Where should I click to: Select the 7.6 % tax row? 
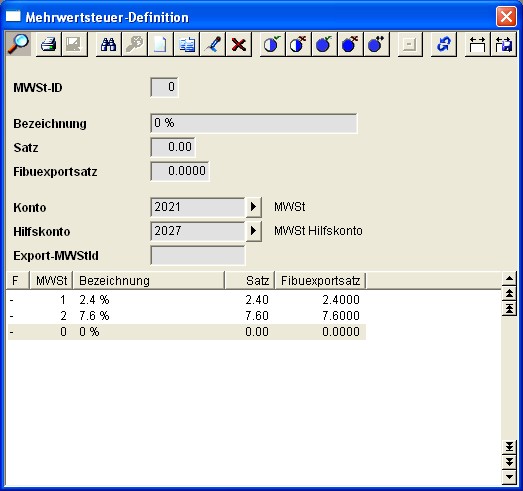[x=186, y=316]
